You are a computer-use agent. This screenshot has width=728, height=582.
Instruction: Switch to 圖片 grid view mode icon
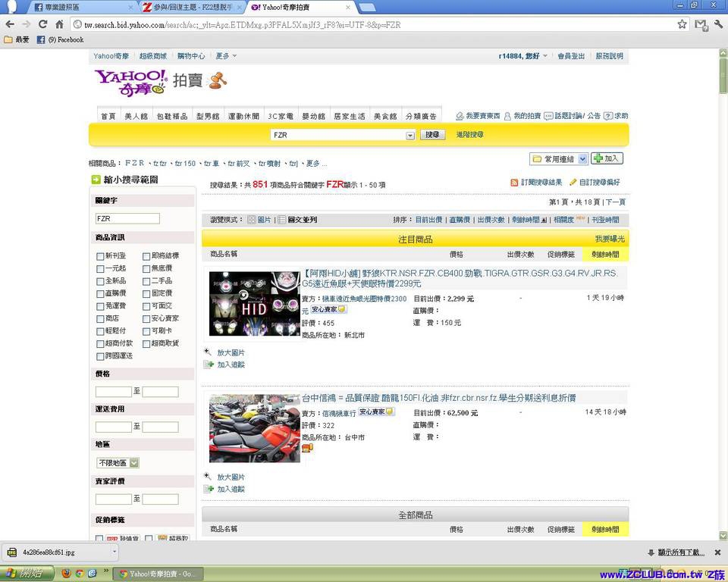[x=252, y=220]
